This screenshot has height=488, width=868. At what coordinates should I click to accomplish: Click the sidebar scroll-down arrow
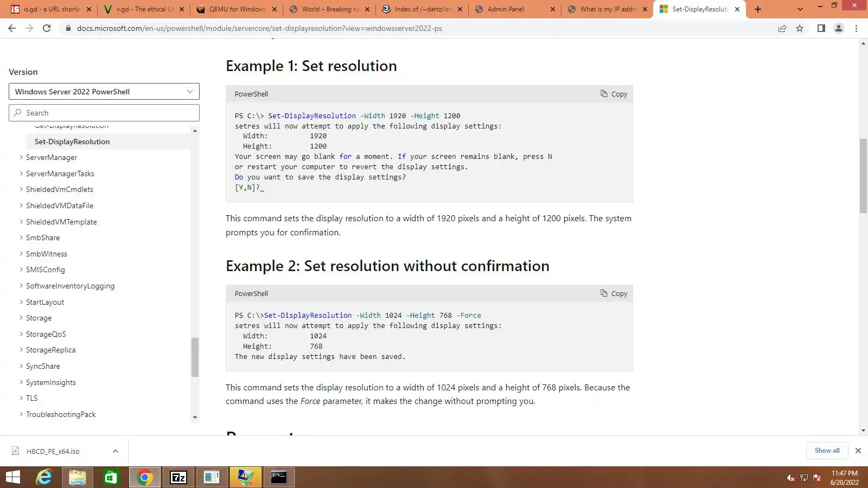[x=195, y=418]
